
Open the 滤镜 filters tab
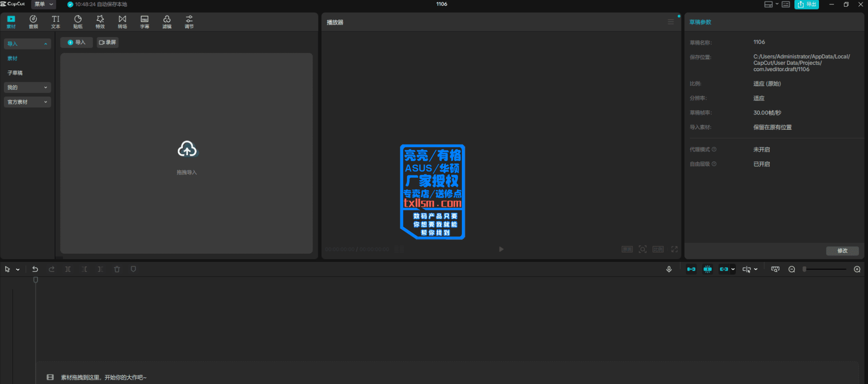[x=167, y=22]
